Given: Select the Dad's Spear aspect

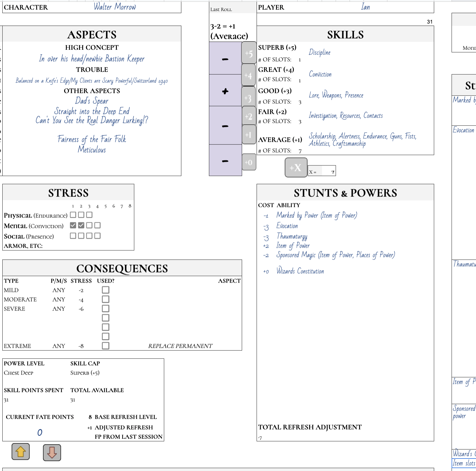Looking at the screenshot, I should coord(92,101).
